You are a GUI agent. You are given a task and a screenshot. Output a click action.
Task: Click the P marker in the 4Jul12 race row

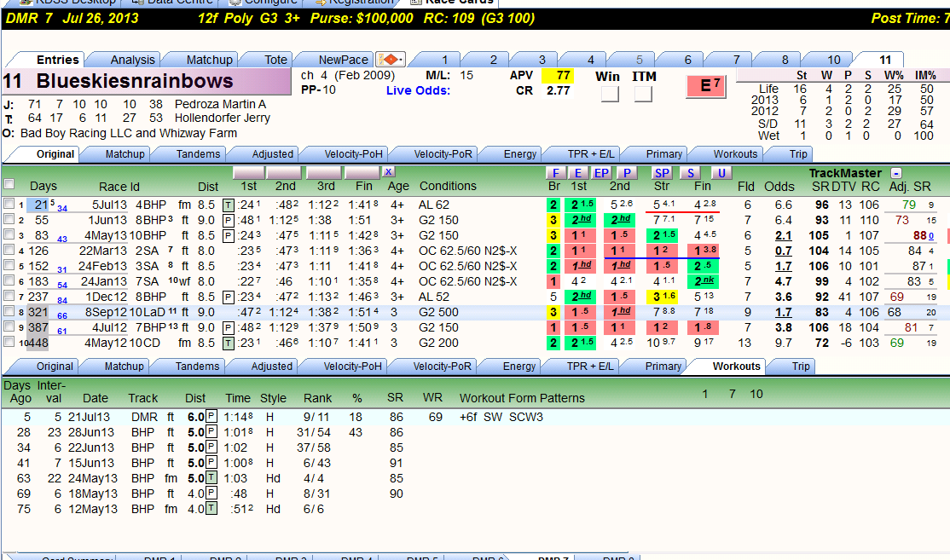[x=229, y=327]
